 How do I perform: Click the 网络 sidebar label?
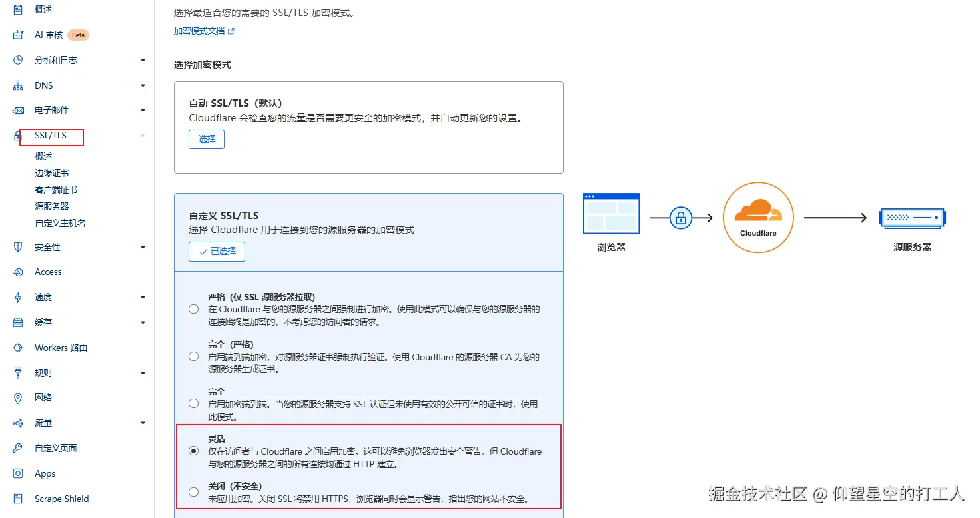tap(43, 397)
